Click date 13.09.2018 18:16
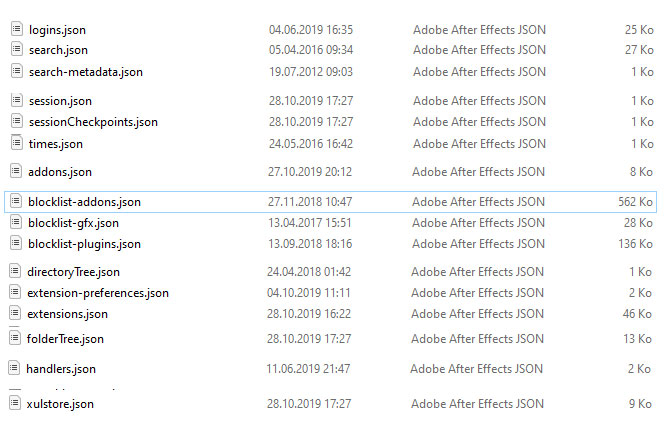The image size is (672, 423). [310, 244]
